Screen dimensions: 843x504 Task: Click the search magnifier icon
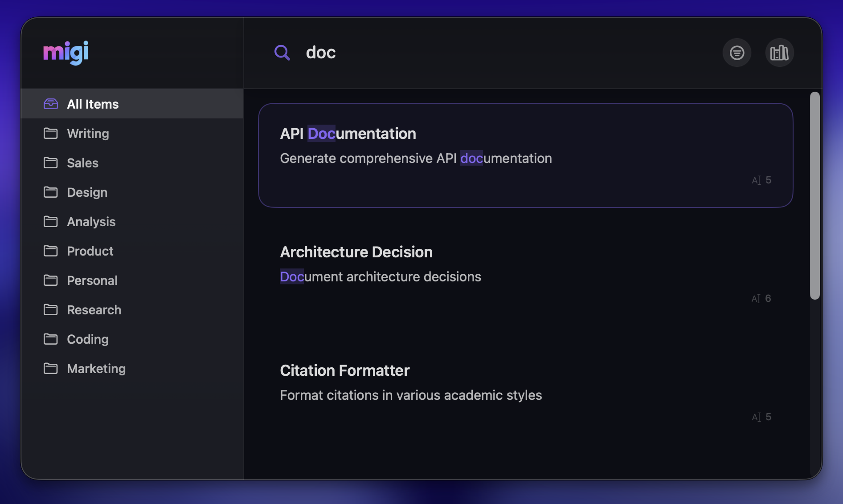pyautogui.click(x=282, y=52)
